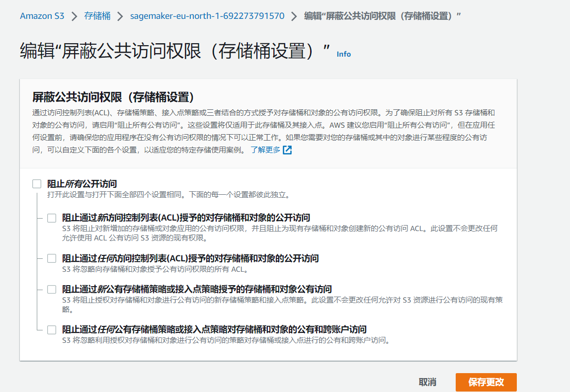The image size is (570, 392).
Task: Click the section heading 屏蔽公共访问权限（存储桶设置）
Action: tap(113, 97)
